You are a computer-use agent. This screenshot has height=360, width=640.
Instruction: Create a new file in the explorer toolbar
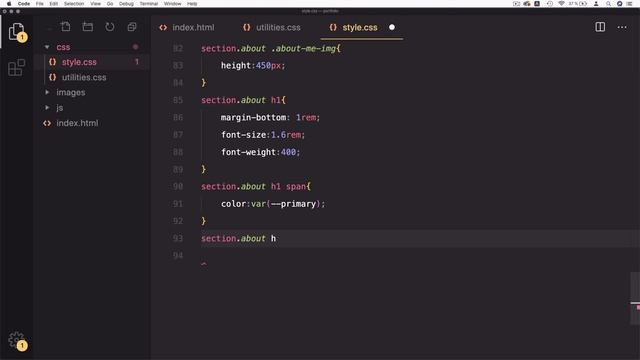click(65, 27)
